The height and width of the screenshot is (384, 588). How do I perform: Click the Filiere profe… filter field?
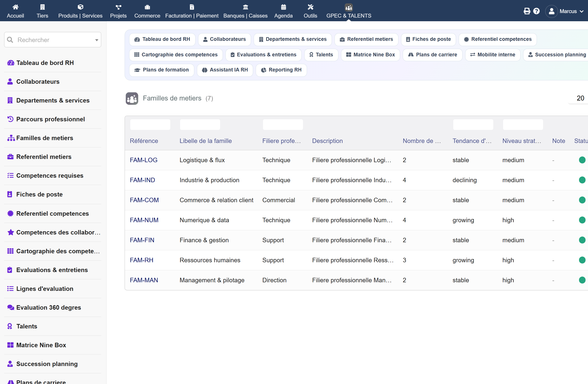coord(283,125)
